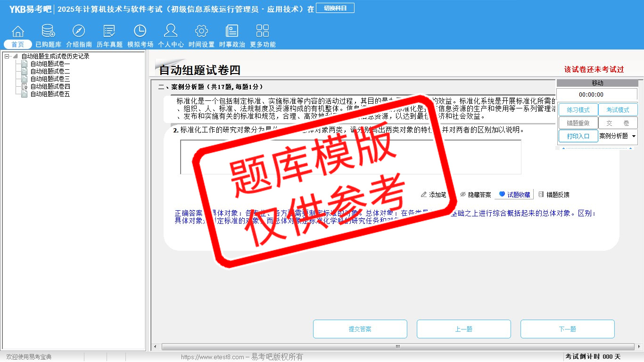Open the 时事政治 news icon

[232, 32]
